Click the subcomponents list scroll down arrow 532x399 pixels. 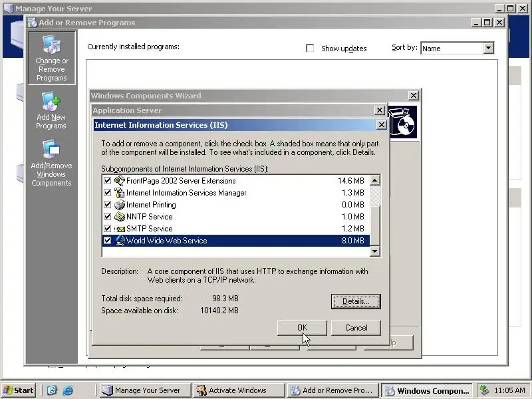(374, 251)
